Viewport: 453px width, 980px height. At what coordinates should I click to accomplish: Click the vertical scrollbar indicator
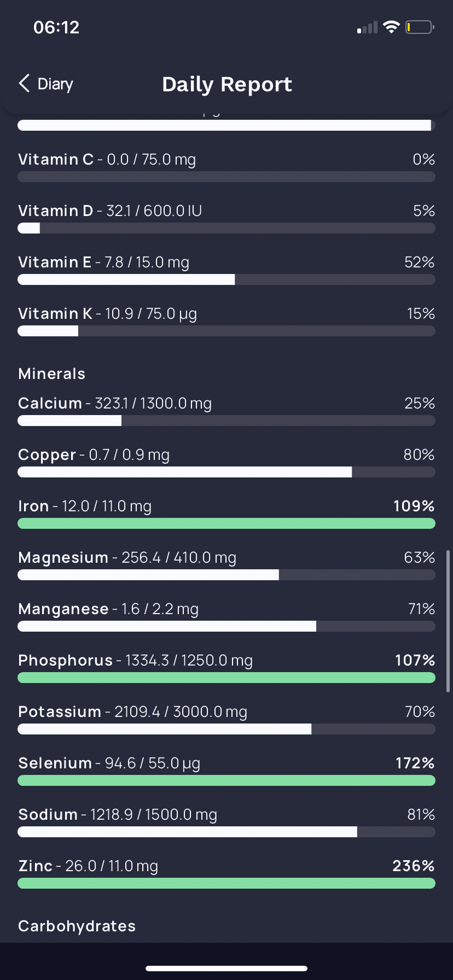point(448,621)
